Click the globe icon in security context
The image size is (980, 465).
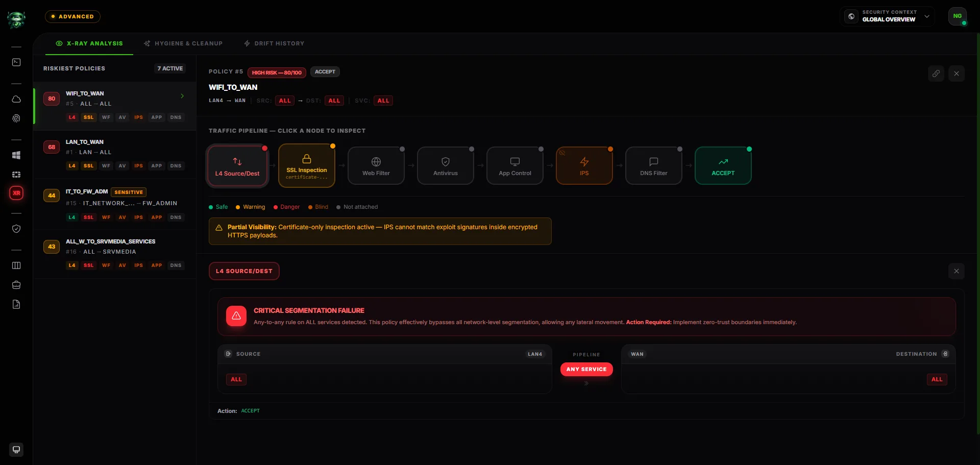tap(851, 16)
